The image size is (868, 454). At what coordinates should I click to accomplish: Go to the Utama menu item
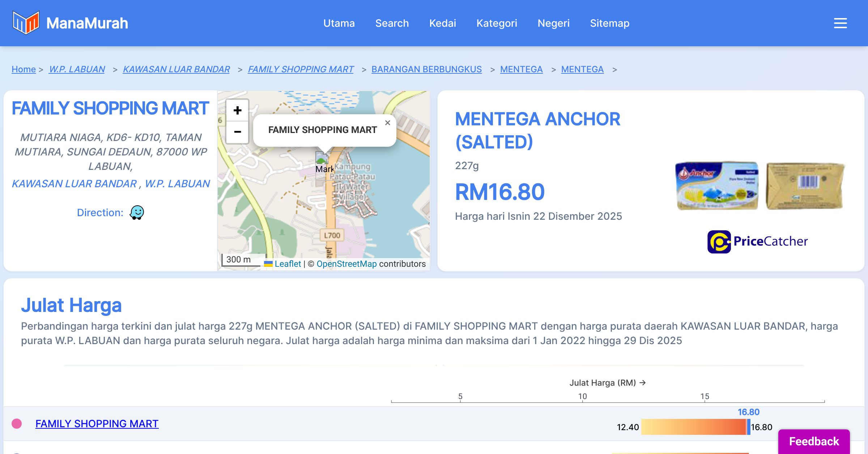(339, 23)
